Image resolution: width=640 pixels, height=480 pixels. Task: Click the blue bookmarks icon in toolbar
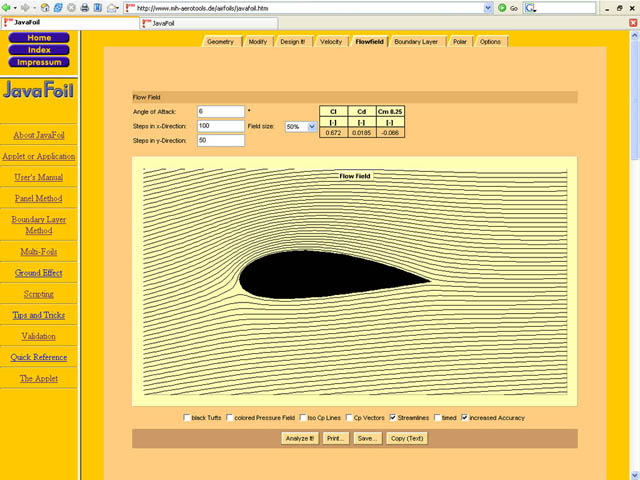coord(98,8)
